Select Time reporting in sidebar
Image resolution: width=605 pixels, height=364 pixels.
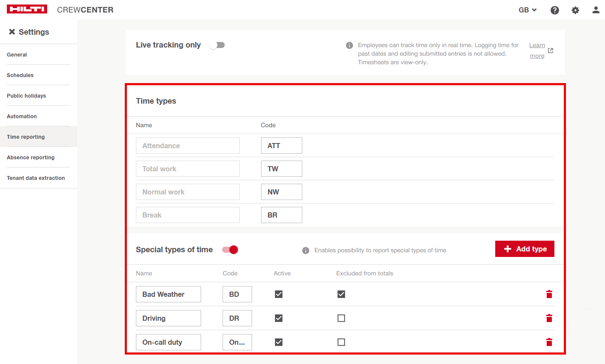39,137
